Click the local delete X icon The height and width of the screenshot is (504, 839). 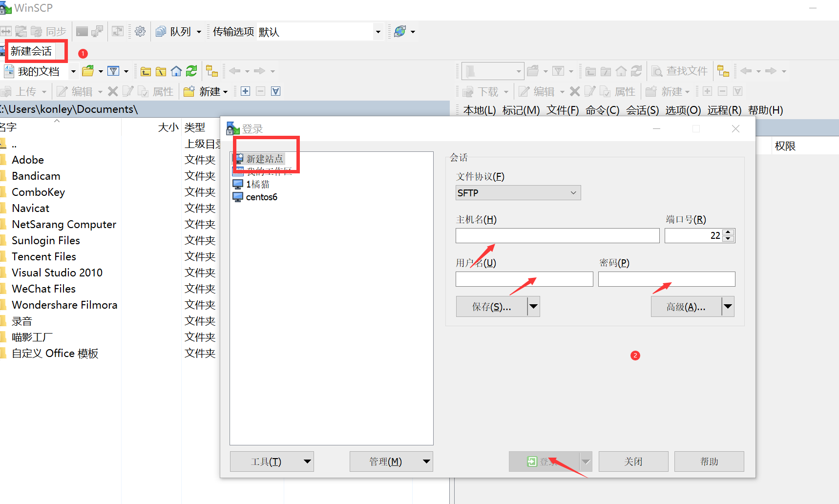pyautogui.click(x=113, y=91)
